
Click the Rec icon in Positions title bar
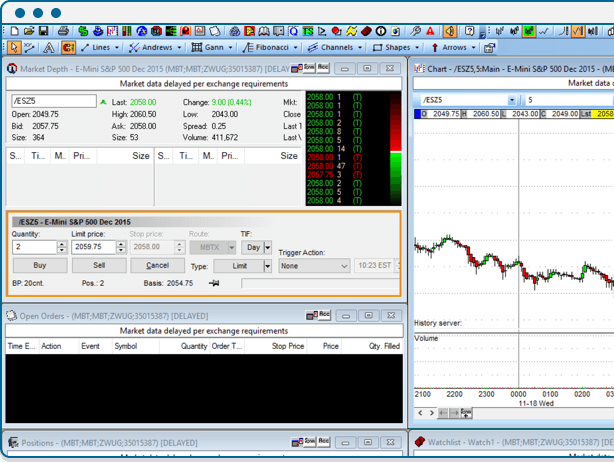323,442
